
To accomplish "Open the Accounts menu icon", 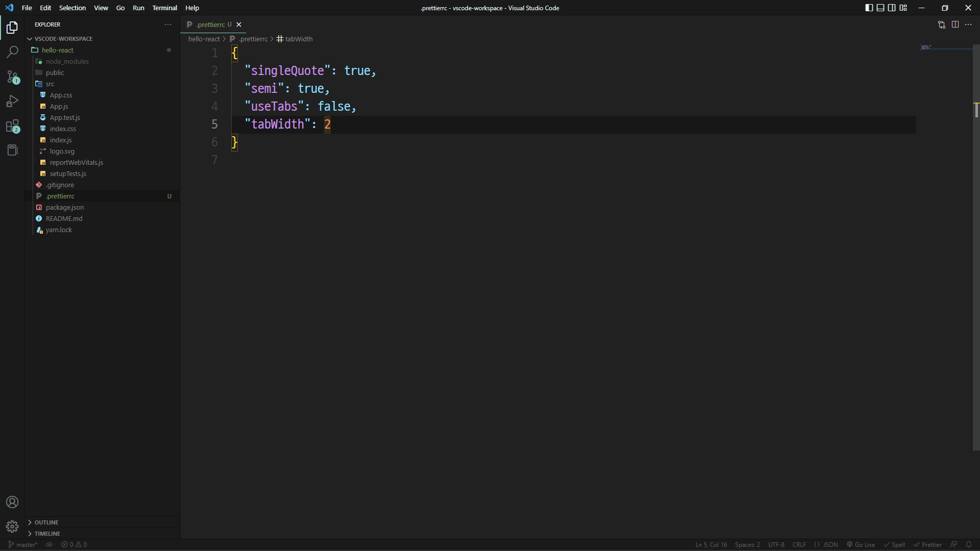I will (12, 502).
